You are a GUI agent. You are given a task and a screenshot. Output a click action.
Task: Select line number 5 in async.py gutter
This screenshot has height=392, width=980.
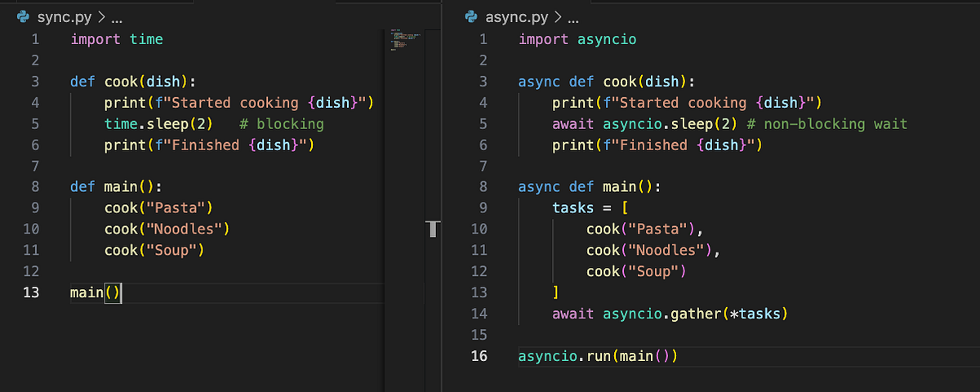483,124
